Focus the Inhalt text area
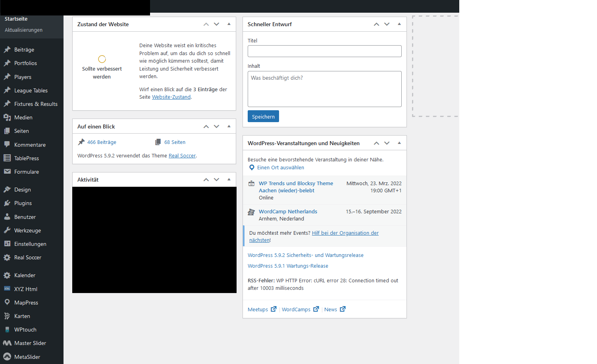The width and height of the screenshot is (597, 364). coord(324,89)
